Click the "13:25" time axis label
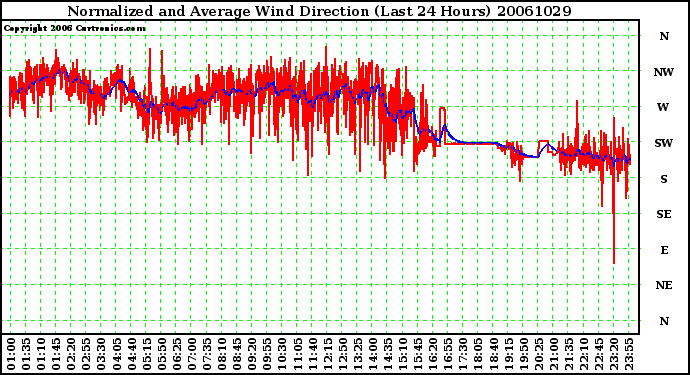This screenshot has height=375, width=690. point(358,354)
